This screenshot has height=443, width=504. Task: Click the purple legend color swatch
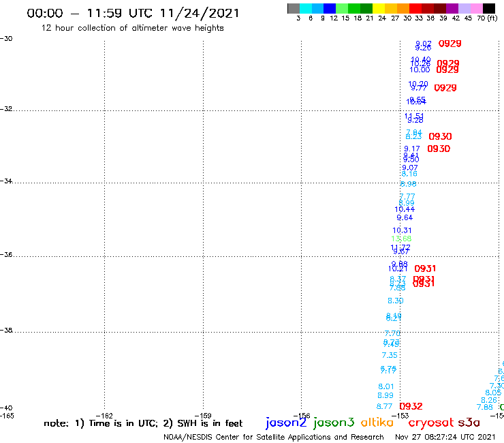(x=452, y=8)
